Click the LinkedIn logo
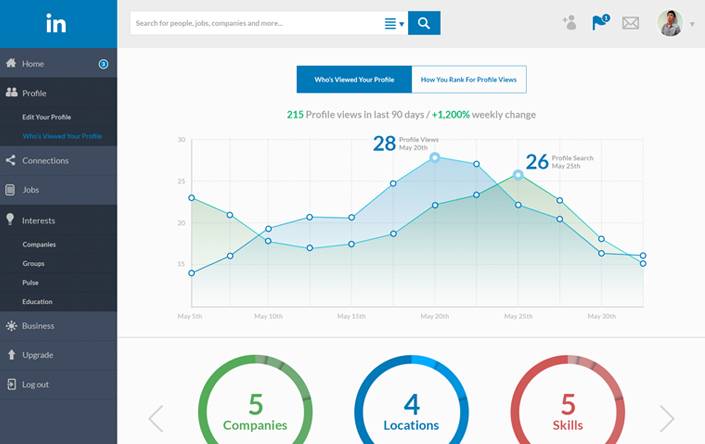 [56, 23]
